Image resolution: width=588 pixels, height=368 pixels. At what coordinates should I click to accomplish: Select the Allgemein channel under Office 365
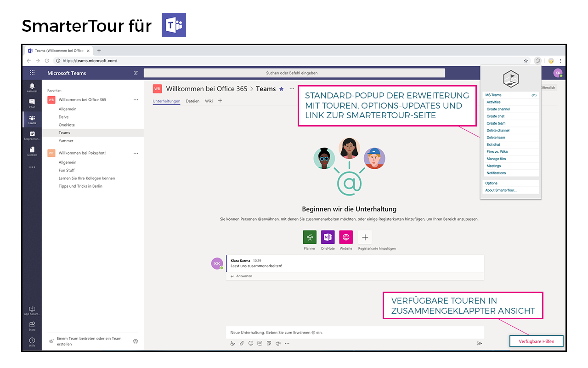pos(68,109)
